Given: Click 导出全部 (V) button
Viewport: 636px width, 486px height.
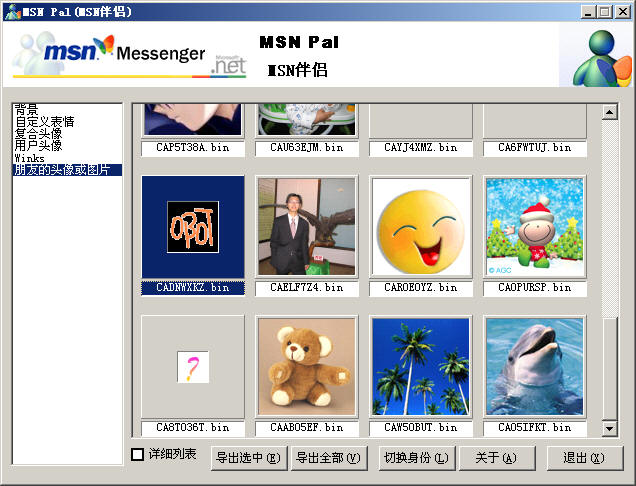Looking at the screenshot, I should point(329,458).
